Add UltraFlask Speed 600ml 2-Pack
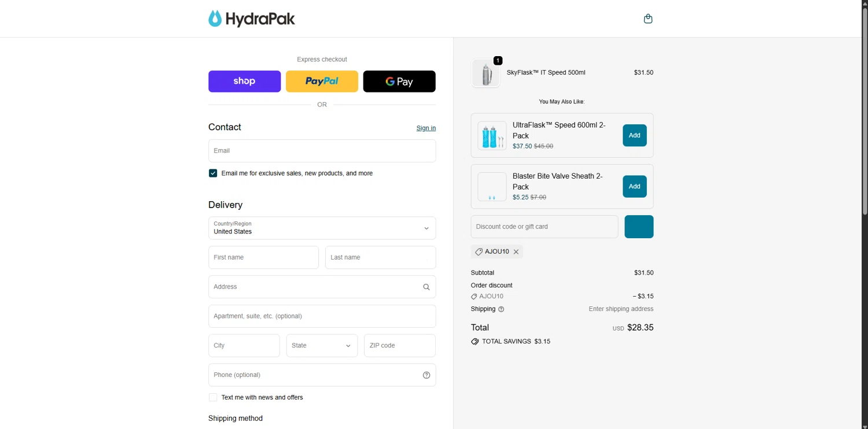Viewport: 868px width, 429px height. pos(635,135)
